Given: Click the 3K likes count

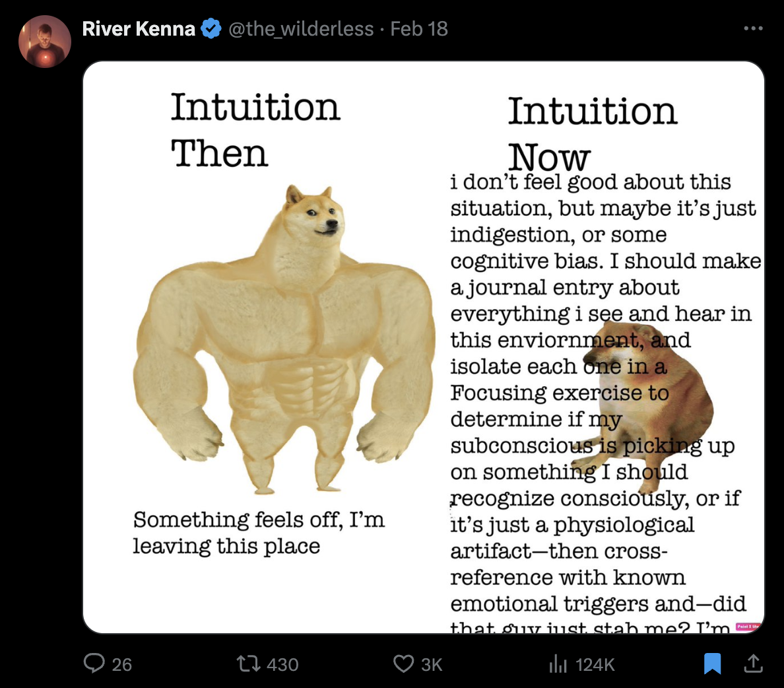Looking at the screenshot, I should [x=432, y=664].
